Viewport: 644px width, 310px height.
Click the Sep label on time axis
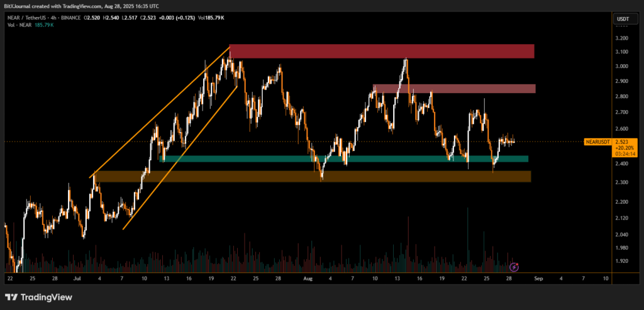point(538,277)
